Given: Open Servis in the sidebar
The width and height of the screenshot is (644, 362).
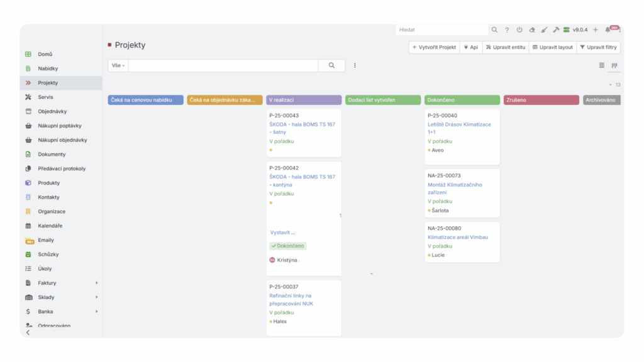Looking at the screenshot, I should click(x=45, y=97).
